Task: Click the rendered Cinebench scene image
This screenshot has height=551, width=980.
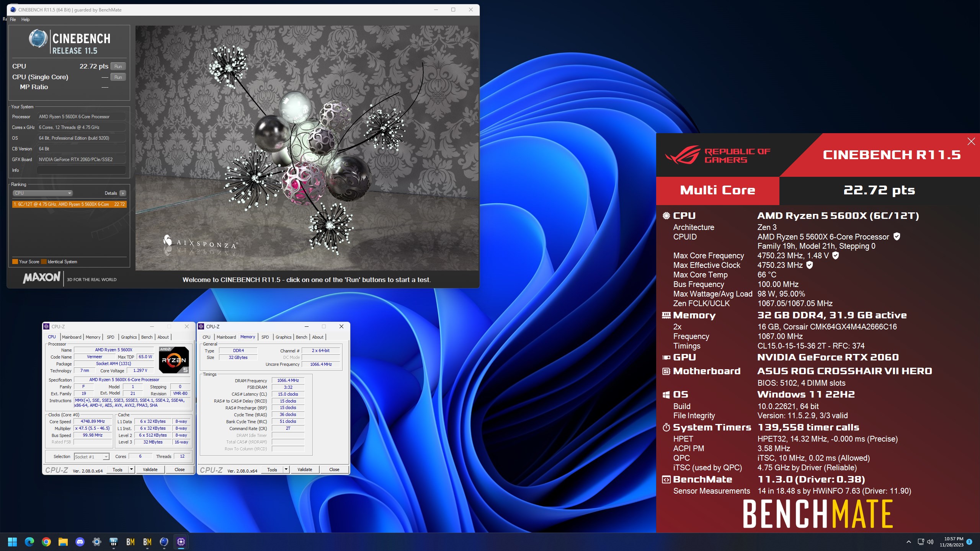Action: [x=307, y=148]
